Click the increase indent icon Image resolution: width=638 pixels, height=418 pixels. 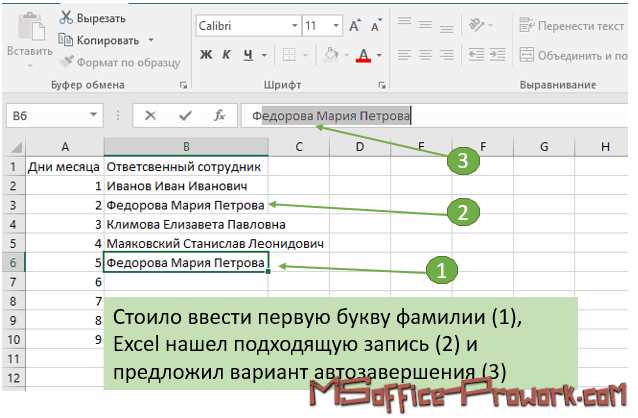pos(497,55)
